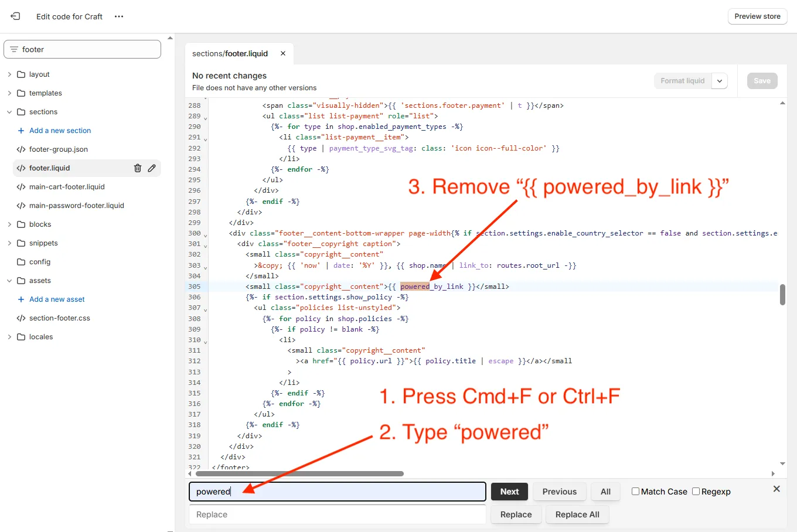Viewport: 797px width, 532px height.
Task: Click the folder icon next to config
Action: 19,261
